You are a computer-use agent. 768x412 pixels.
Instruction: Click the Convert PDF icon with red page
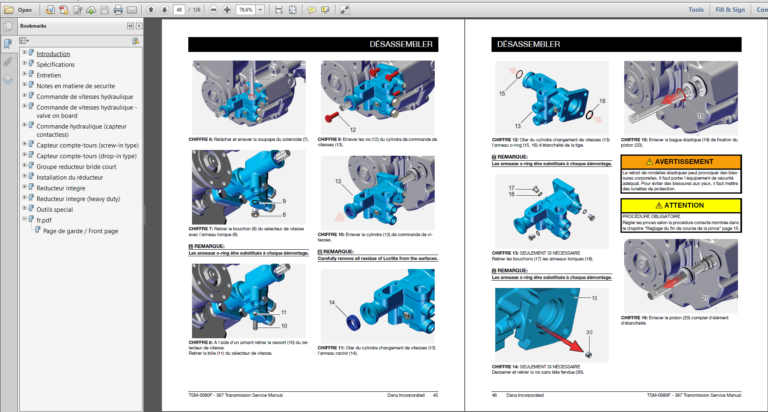tap(64, 9)
